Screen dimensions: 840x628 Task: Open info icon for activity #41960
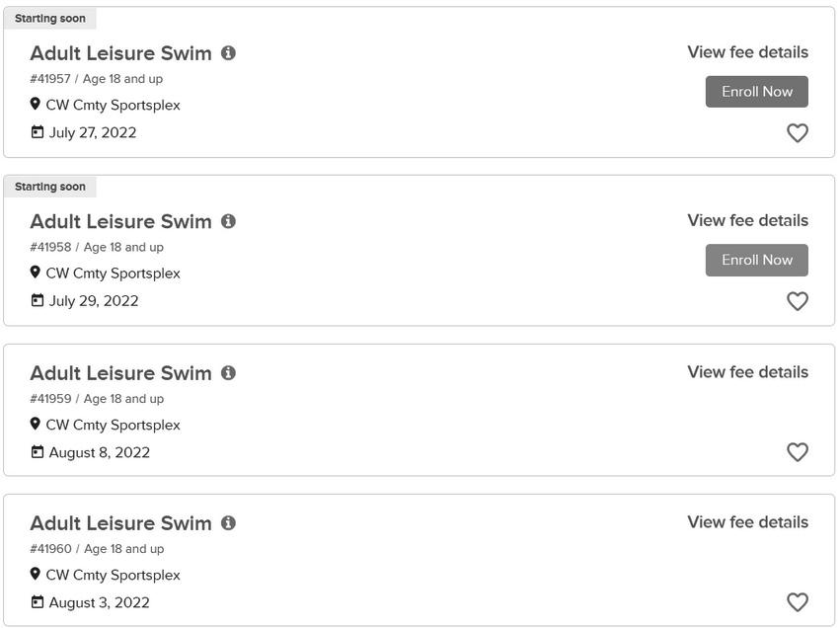(x=228, y=523)
